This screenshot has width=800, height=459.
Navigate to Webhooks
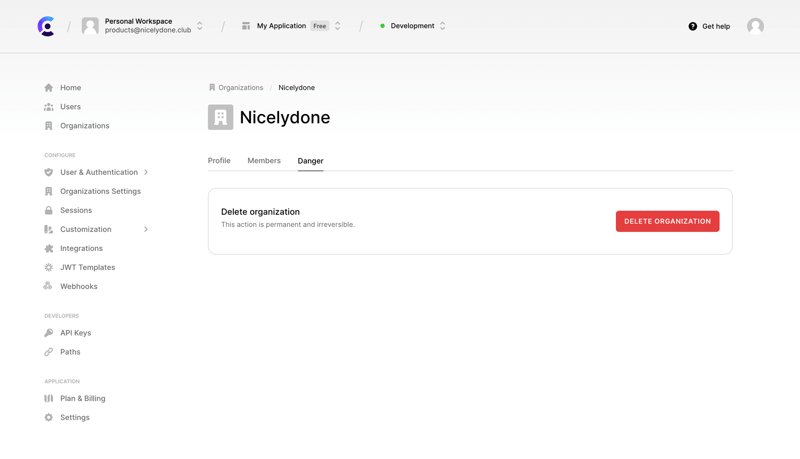click(x=79, y=286)
